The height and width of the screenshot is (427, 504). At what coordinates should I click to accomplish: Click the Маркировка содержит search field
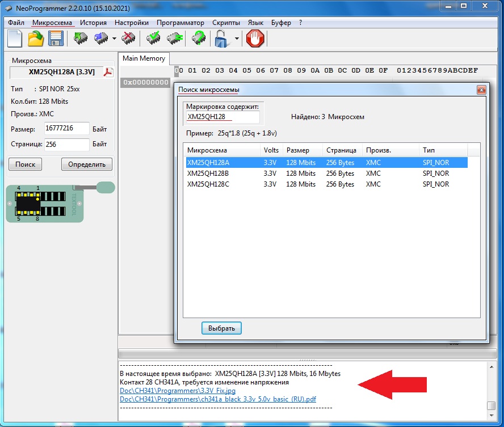[x=222, y=117]
